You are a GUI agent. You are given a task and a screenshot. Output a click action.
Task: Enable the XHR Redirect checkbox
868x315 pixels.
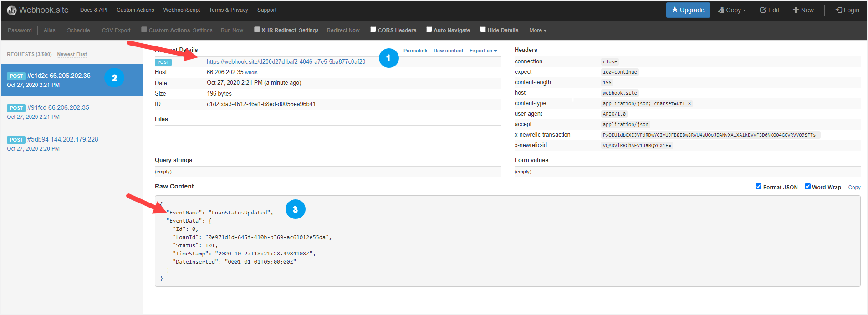click(257, 30)
